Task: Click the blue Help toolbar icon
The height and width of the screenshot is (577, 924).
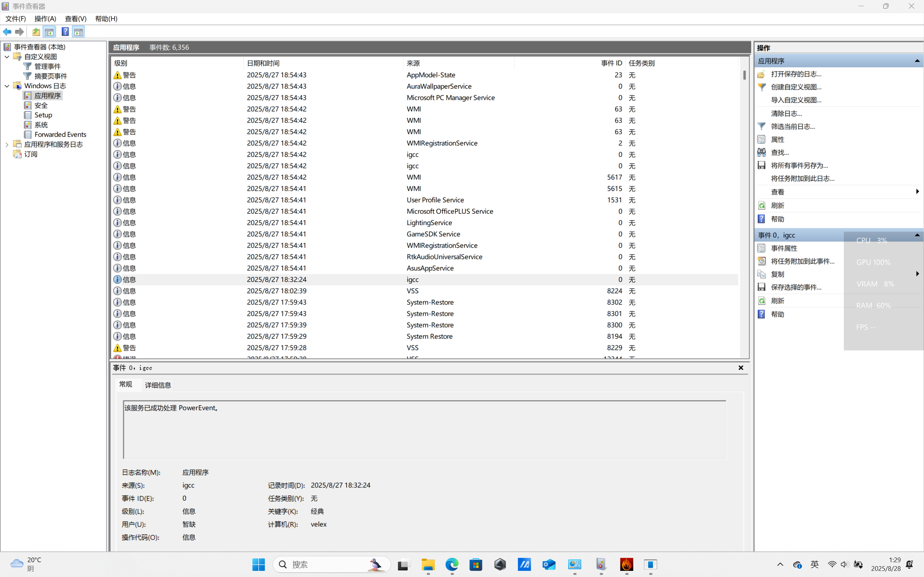Action: pyautogui.click(x=65, y=32)
